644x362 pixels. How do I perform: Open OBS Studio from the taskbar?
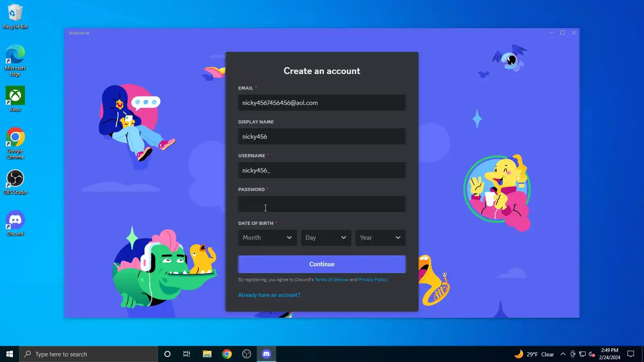[247, 354]
